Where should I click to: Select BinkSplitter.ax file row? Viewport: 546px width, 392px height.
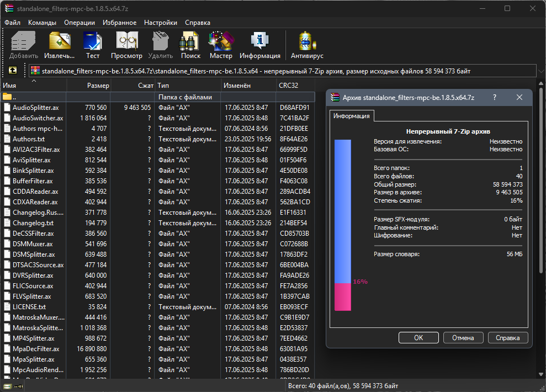pos(157,170)
